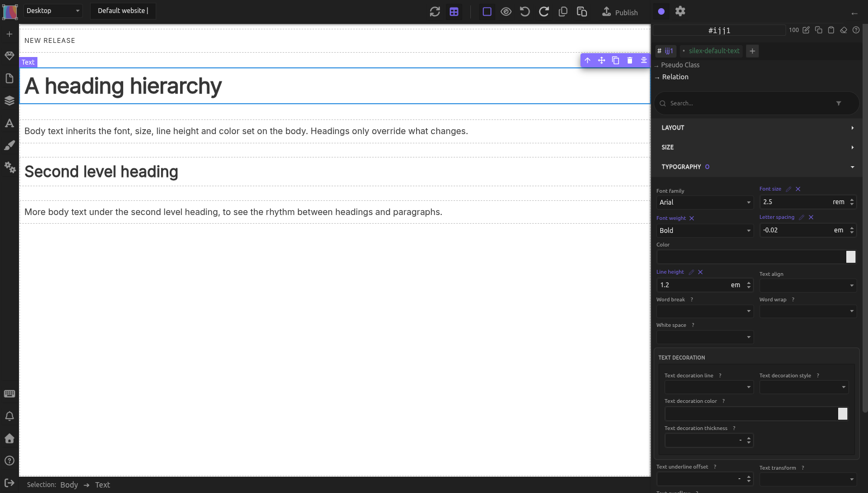
Task: Click the Publish button
Action: [x=620, y=12]
